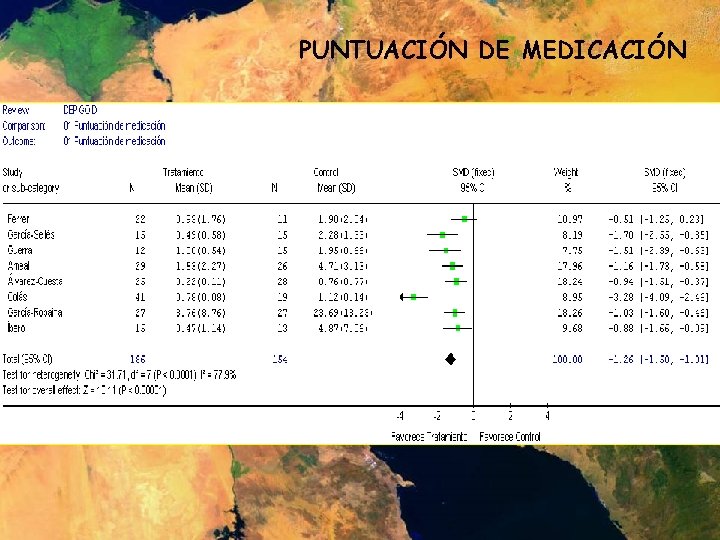The image size is (720, 540).
Task: Click the Test for overall effect line
Action: point(84,390)
